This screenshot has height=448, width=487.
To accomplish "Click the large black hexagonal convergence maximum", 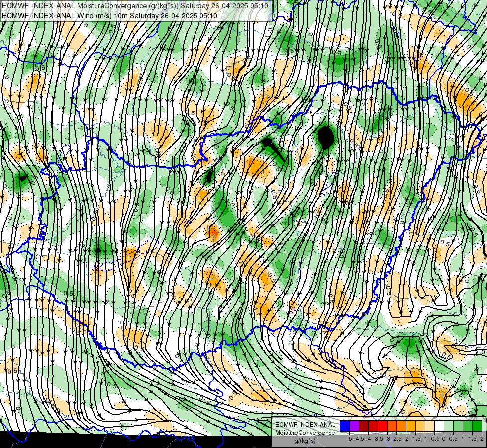I will coord(325,137).
